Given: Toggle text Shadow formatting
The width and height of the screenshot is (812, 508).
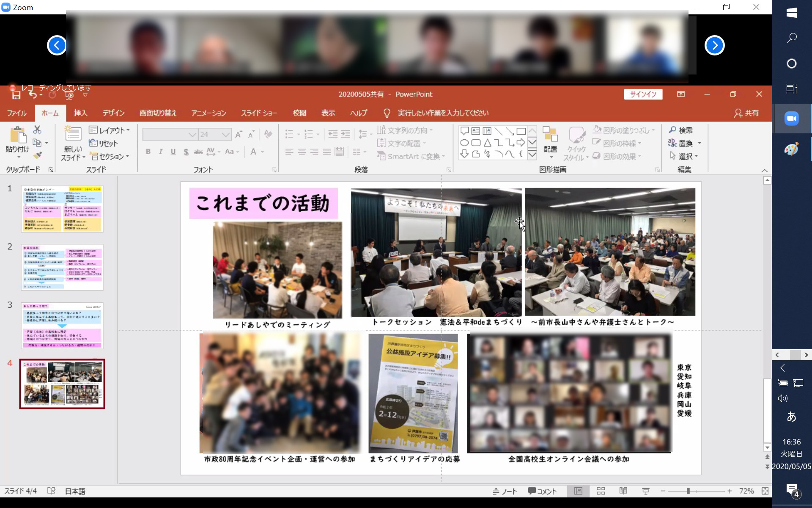Looking at the screenshot, I should [186, 152].
